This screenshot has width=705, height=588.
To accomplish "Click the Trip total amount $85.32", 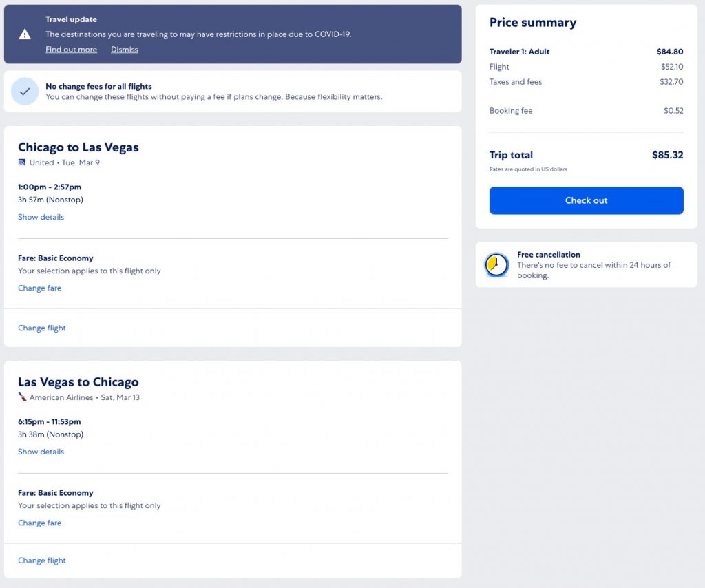I will (x=667, y=155).
